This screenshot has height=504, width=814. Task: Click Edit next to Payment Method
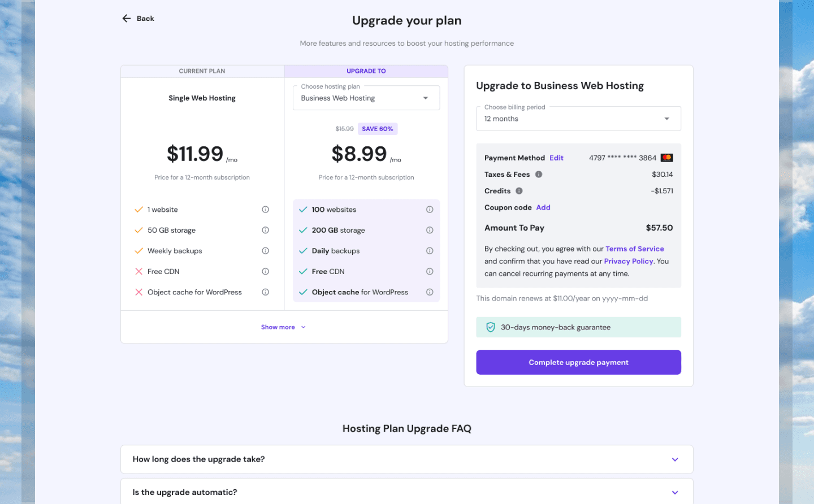click(x=556, y=158)
